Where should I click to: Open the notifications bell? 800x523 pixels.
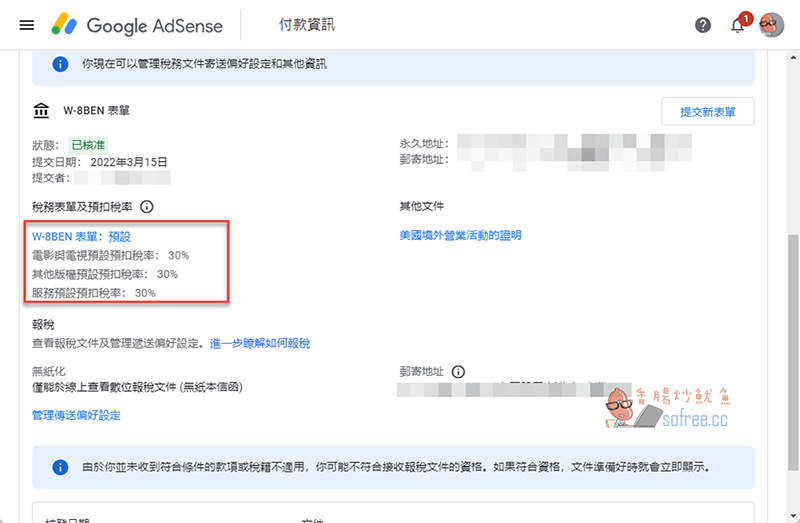pyautogui.click(x=738, y=25)
